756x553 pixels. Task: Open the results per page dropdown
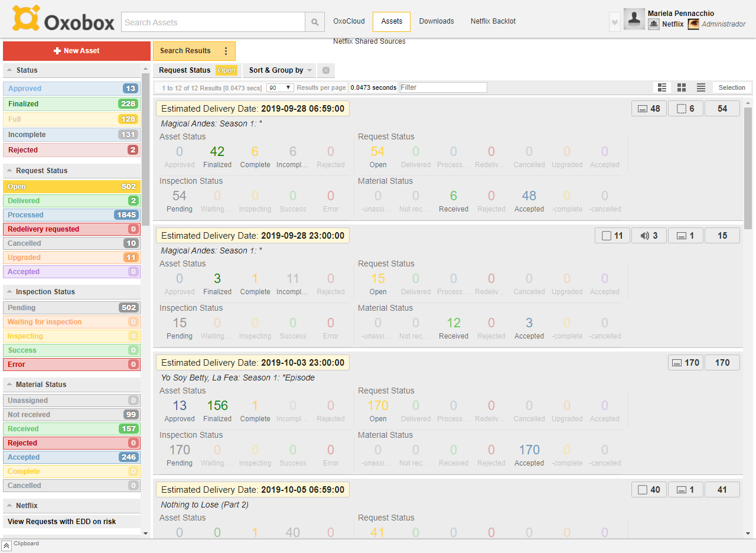pyautogui.click(x=281, y=87)
